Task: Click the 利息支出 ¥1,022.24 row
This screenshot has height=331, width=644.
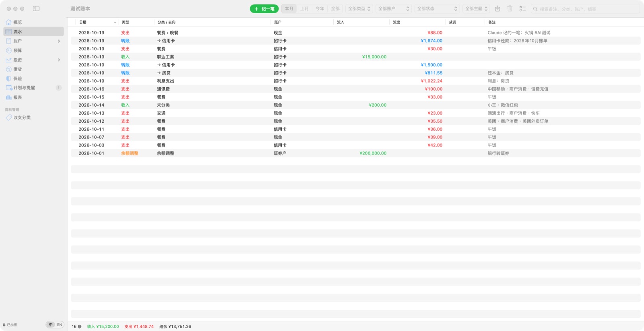Action: click(356, 81)
